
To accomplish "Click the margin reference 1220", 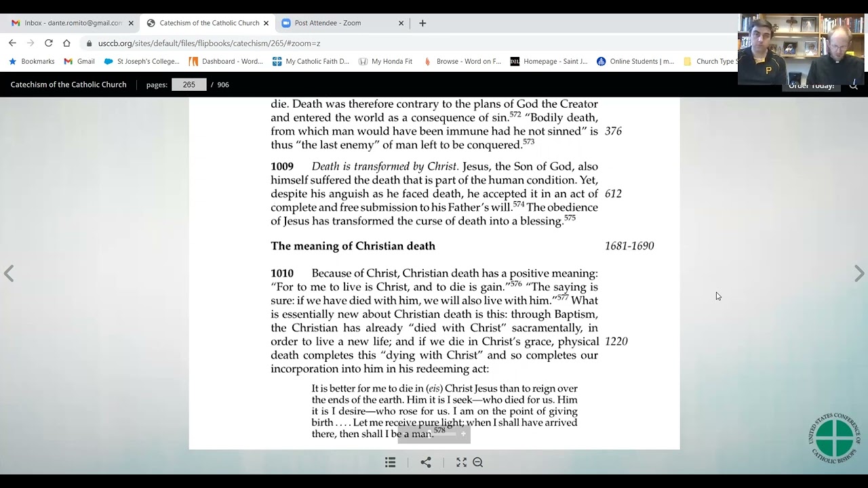I will (616, 341).
